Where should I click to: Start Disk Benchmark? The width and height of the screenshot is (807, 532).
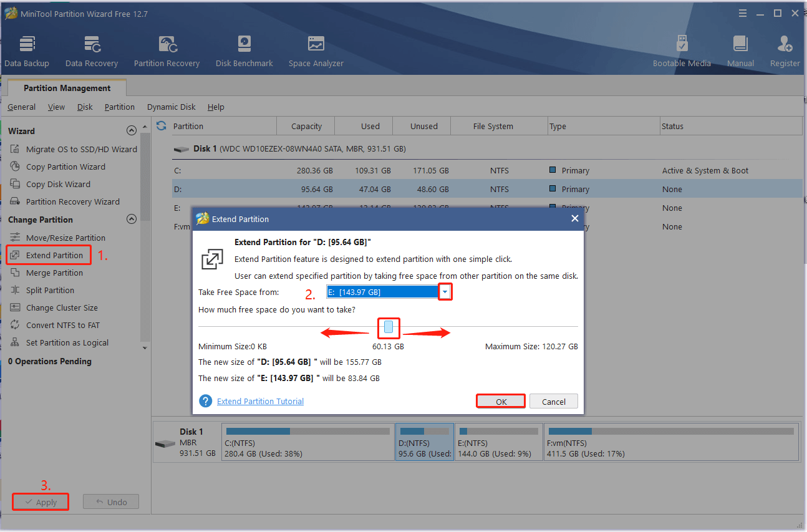[244, 51]
